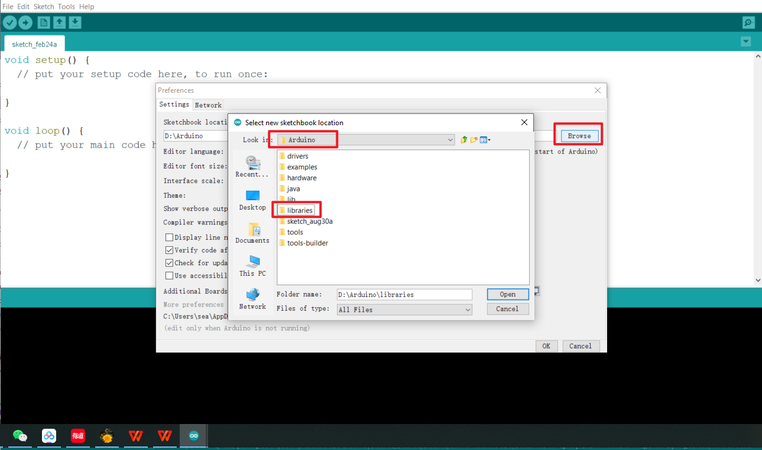Expand the Look in dropdown
Screen dimensions: 762x450
(450, 140)
